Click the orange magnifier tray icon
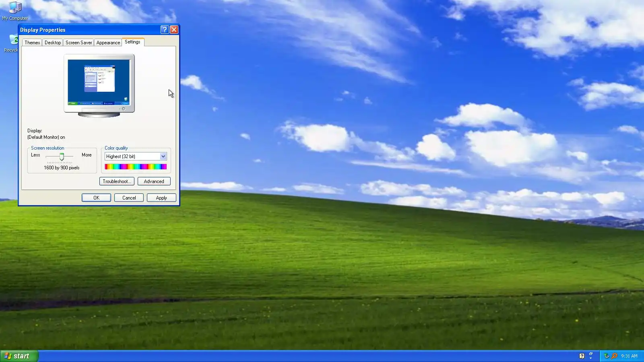 click(614, 356)
